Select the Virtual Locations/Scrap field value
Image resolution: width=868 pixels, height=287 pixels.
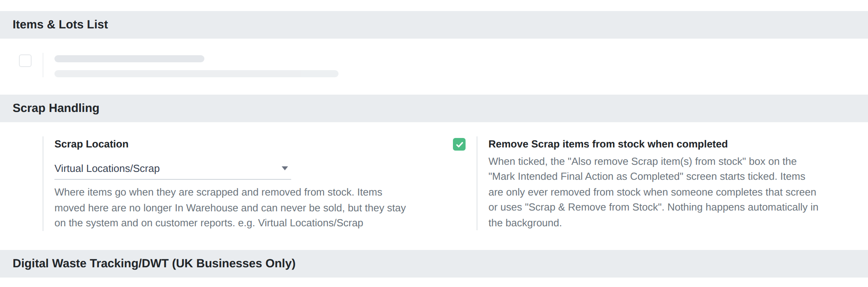173,169
